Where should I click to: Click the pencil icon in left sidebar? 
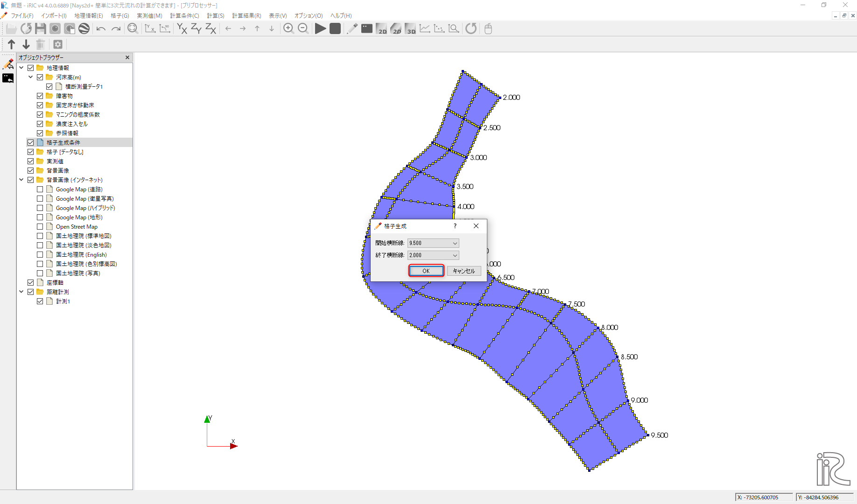coord(8,64)
